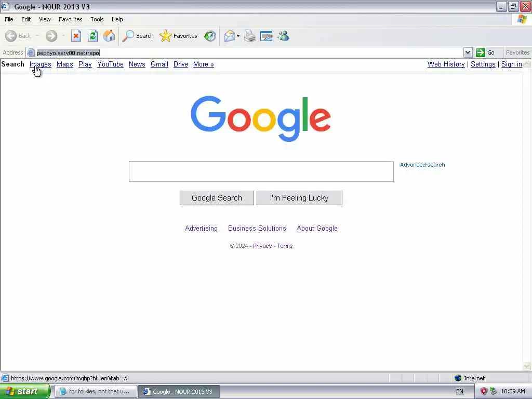Click the Start button
Viewport: 532px width, 399px height.
point(25,391)
